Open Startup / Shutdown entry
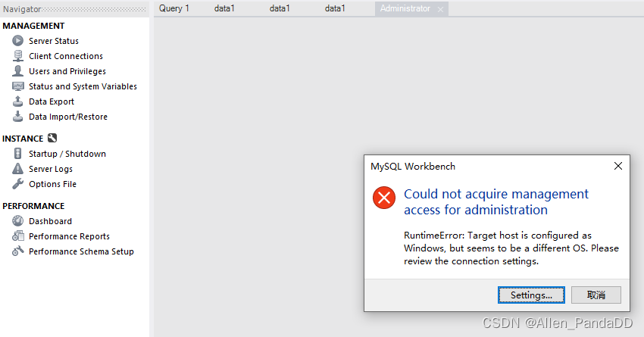This screenshot has width=644, height=337. point(67,154)
